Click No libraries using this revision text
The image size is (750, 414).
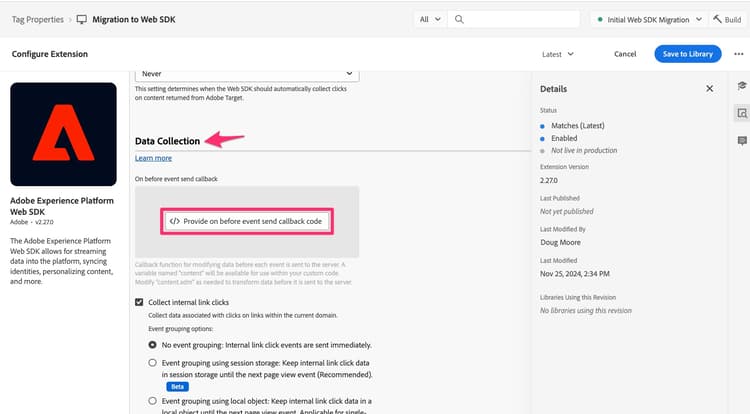585,311
